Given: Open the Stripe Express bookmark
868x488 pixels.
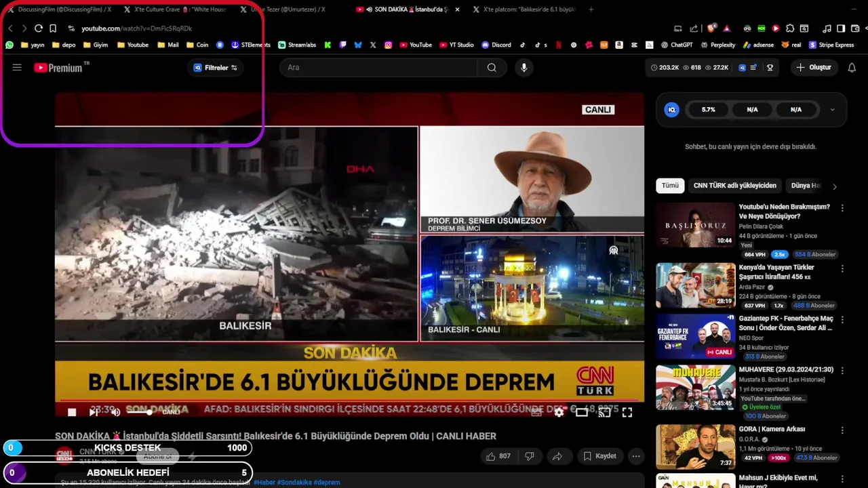Looking at the screenshot, I should click(x=831, y=45).
